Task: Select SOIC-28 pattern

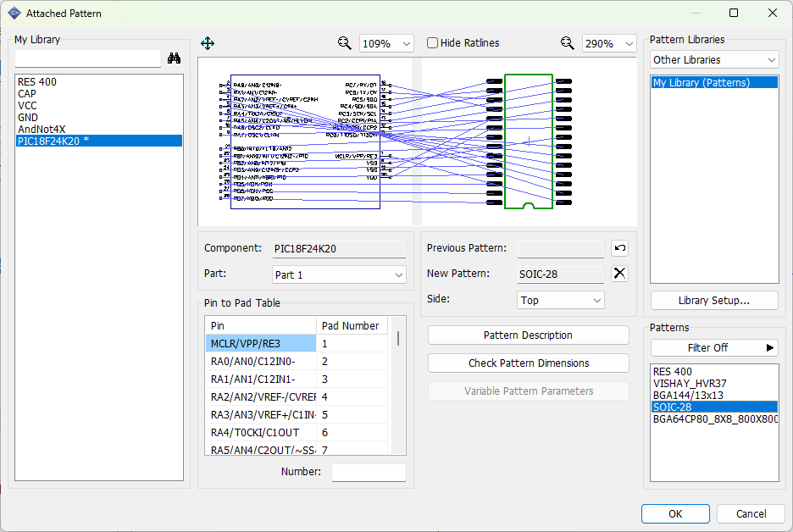Action: (714, 407)
